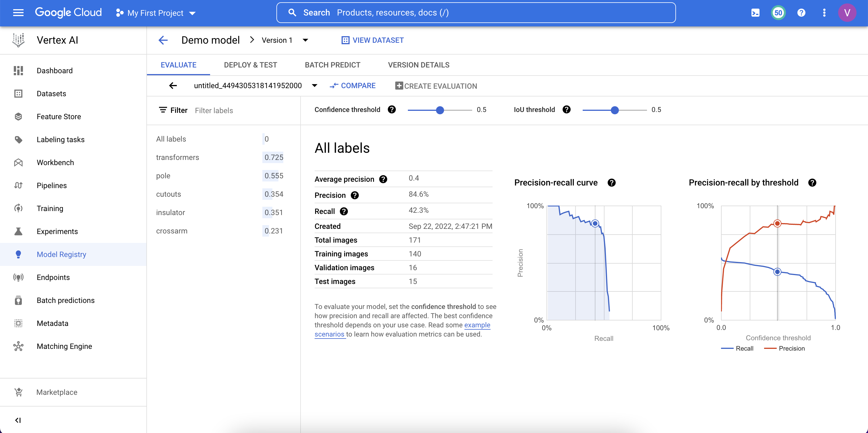Go back using the Demo model arrow

[x=163, y=40]
